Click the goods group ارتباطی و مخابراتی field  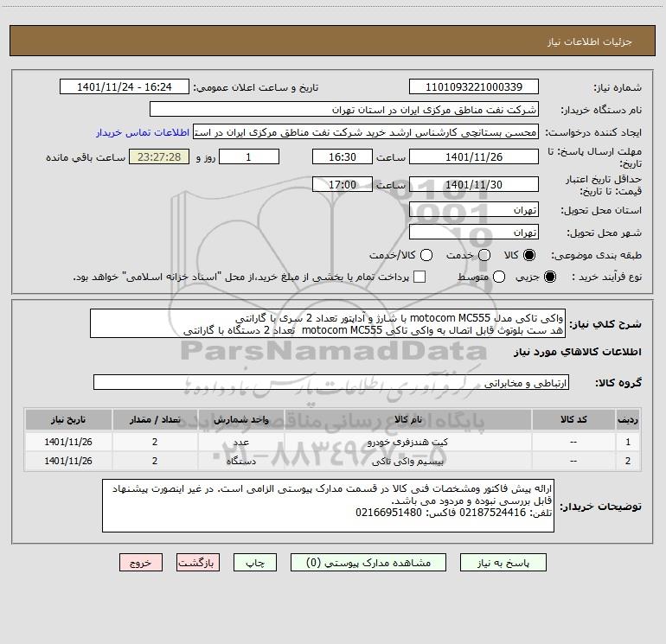click(331, 382)
